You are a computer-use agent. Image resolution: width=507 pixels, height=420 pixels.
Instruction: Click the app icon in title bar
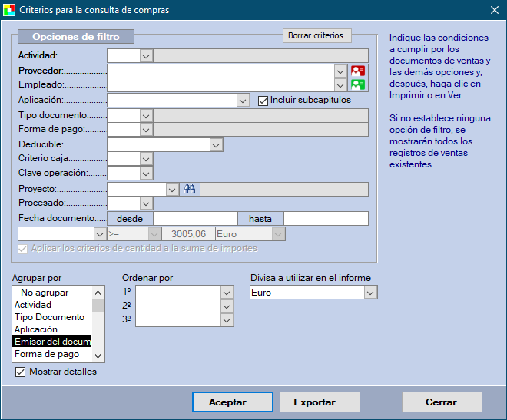[9, 10]
